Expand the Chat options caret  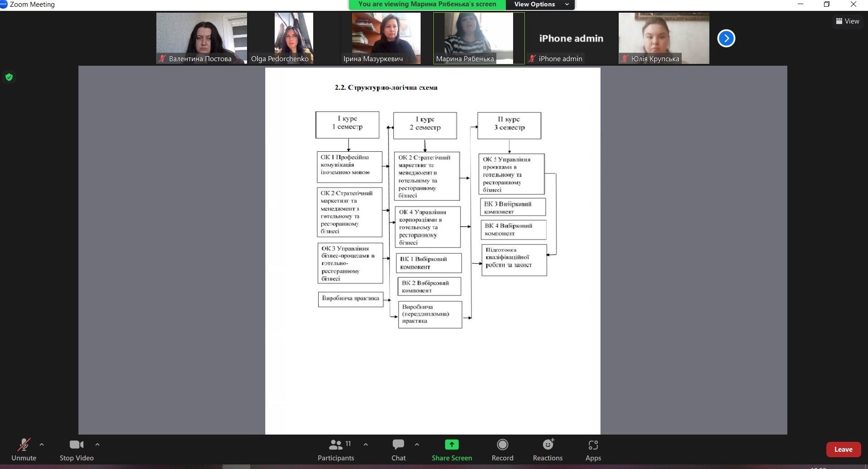point(417,445)
